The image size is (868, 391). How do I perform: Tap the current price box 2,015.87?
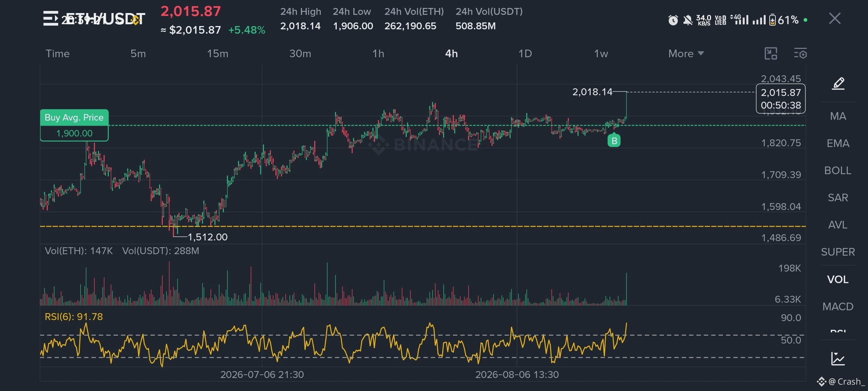click(x=780, y=98)
